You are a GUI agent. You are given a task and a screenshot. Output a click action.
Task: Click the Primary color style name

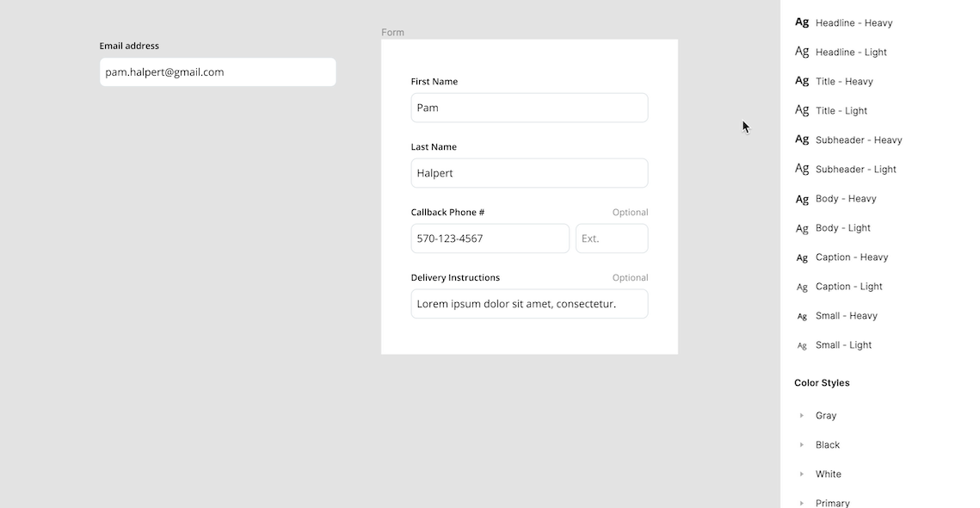point(833,503)
